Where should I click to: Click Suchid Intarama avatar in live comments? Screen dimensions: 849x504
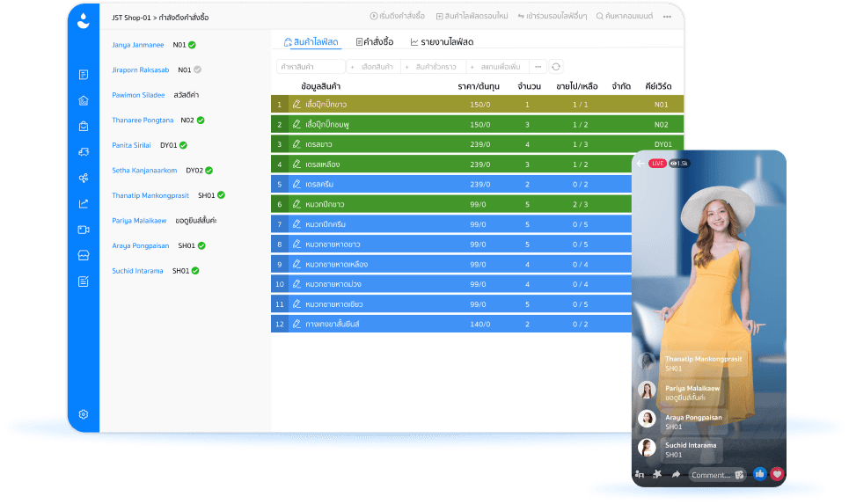click(647, 449)
